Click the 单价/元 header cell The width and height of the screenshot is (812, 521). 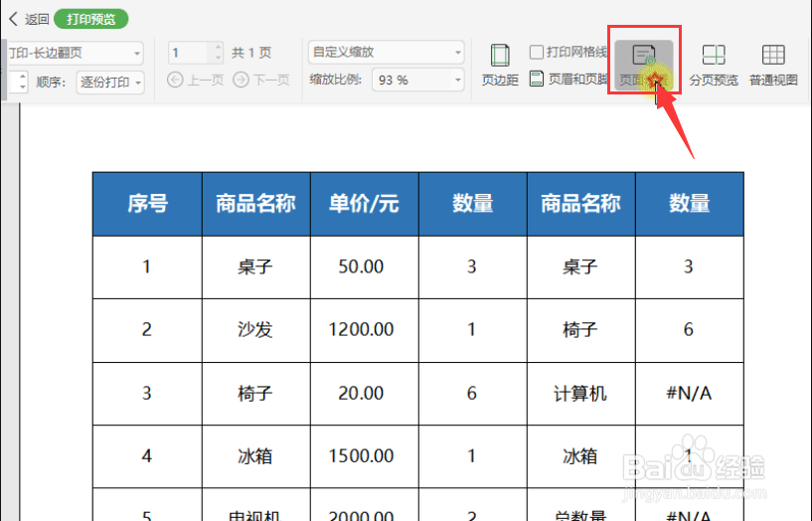click(364, 204)
